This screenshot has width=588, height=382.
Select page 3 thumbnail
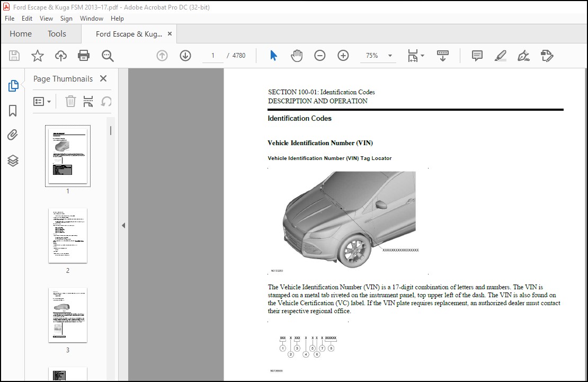[67, 315]
